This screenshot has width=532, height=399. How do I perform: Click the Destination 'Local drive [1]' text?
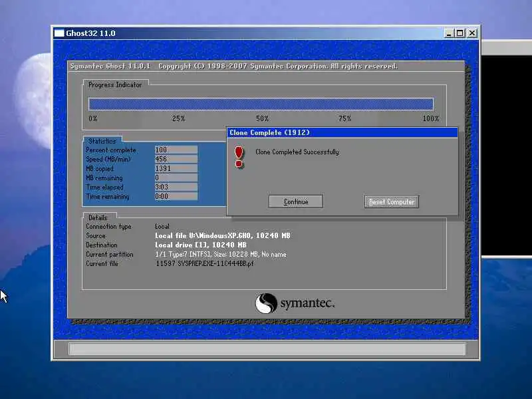click(201, 245)
